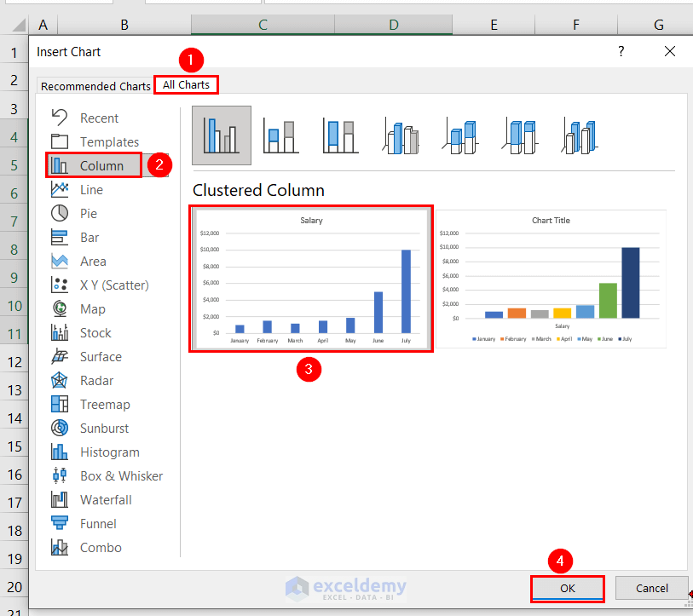Select the Radar chart category
This screenshot has height=616, width=693.
tap(107, 381)
